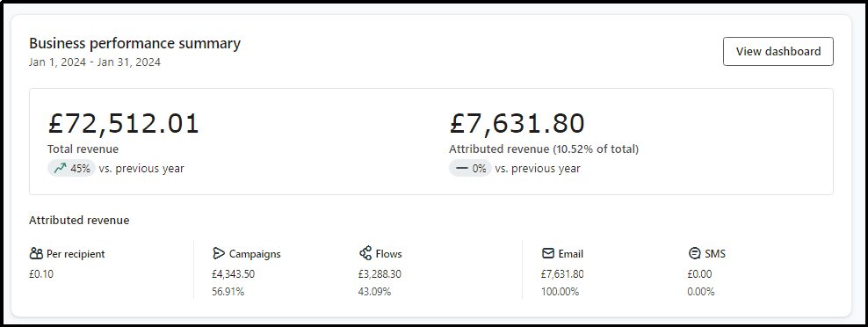Click the View dashboard button
This screenshot has width=868, height=327.
(778, 52)
